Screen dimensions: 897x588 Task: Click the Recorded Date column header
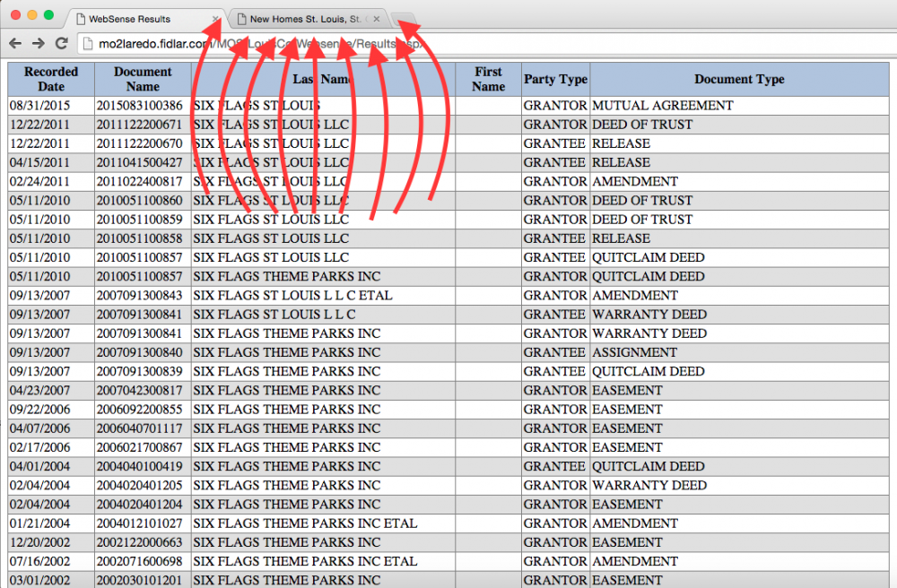click(x=51, y=79)
